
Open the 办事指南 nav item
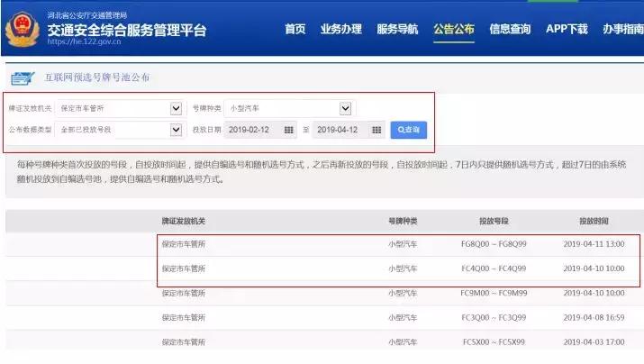pos(623,29)
